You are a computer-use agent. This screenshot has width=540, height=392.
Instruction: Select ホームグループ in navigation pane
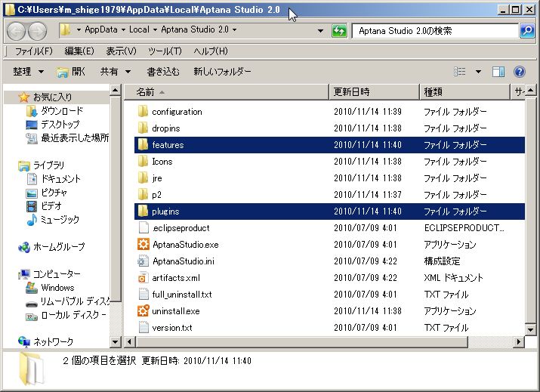click(59, 247)
